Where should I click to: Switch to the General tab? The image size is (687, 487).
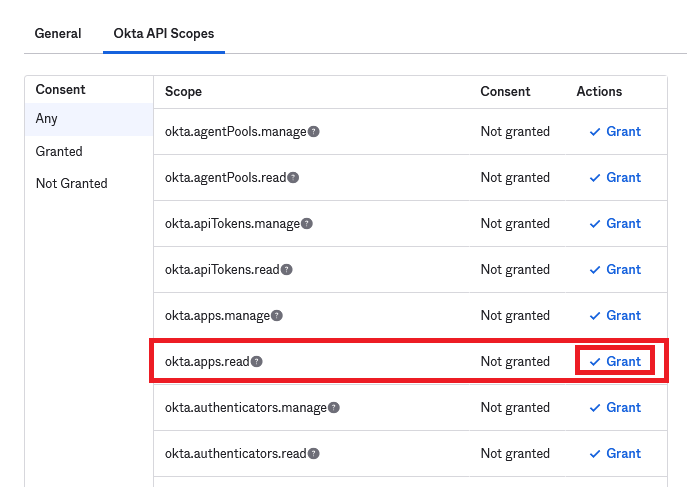tap(58, 33)
